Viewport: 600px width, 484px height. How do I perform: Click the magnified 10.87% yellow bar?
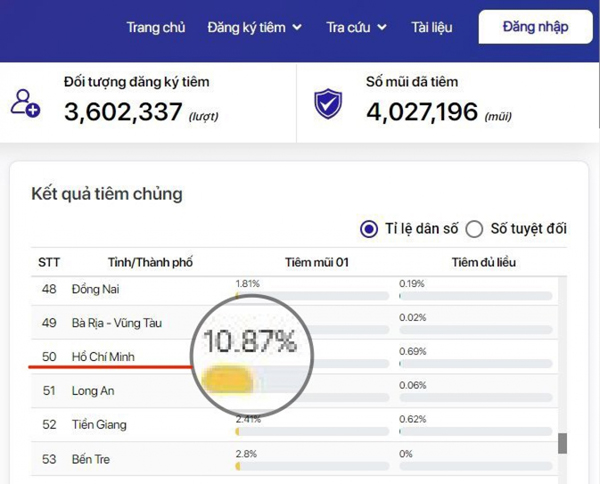pos(228,379)
